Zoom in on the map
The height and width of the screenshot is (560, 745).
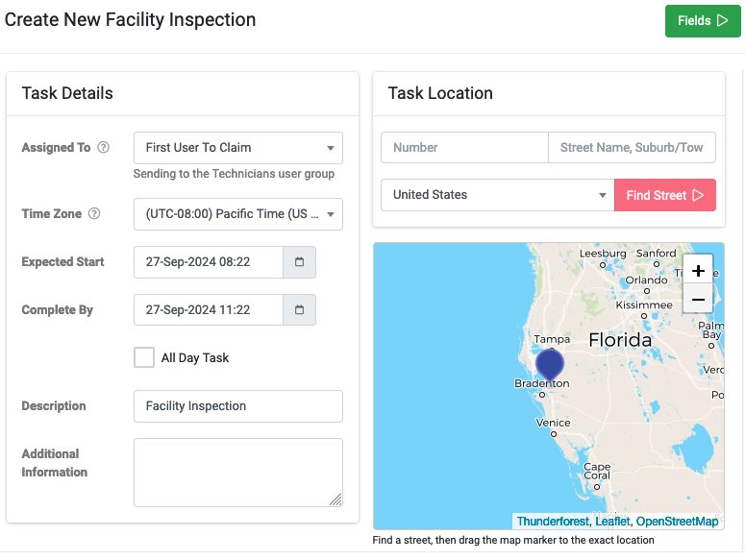698,271
